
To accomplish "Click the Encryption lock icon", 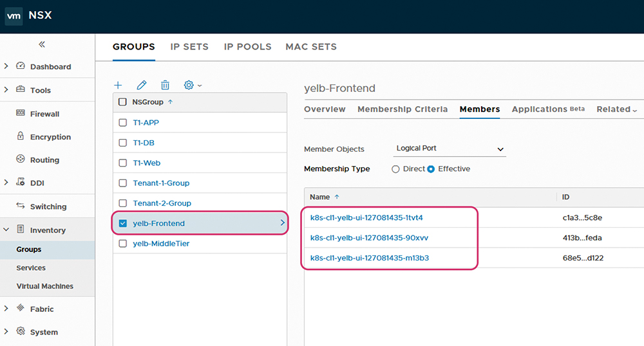I will [21, 136].
